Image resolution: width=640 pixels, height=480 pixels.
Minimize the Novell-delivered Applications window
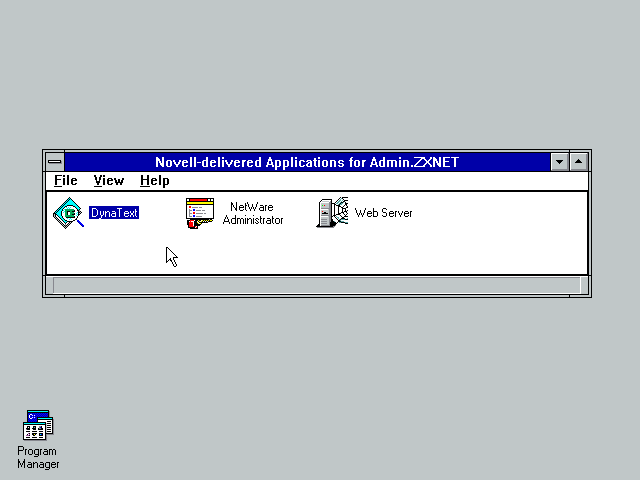coord(559,162)
